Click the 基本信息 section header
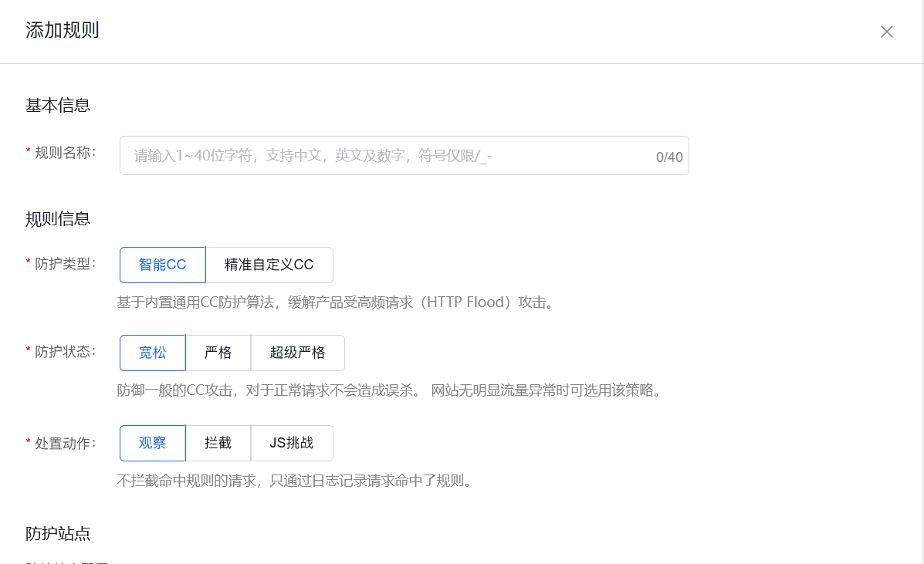 pyautogui.click(x=57, y=105)
